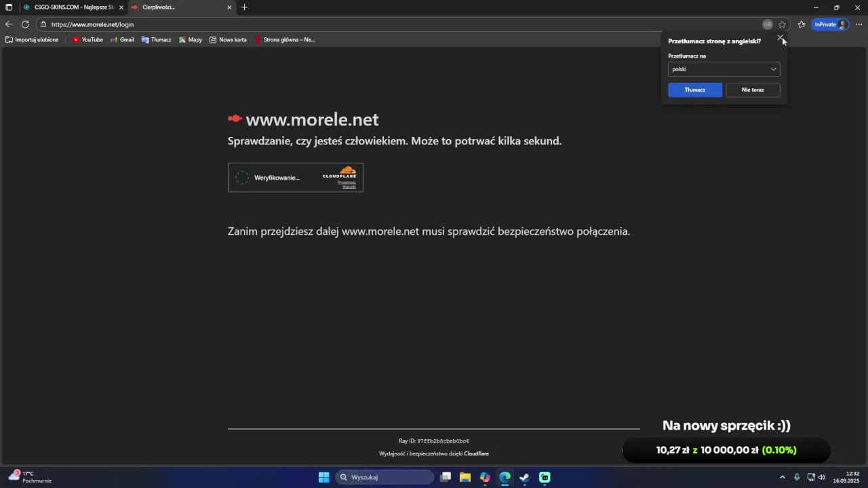This screenshot has height=488, width=868.
Task: Click the translate icon in address bar
Action: 767,24
